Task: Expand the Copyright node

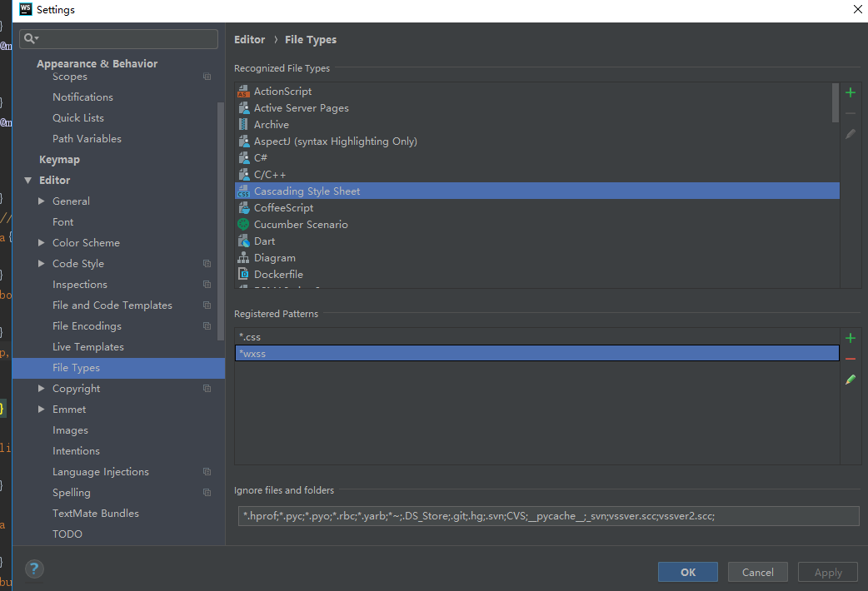Action: pyautogui.click(x=42, y=389)
